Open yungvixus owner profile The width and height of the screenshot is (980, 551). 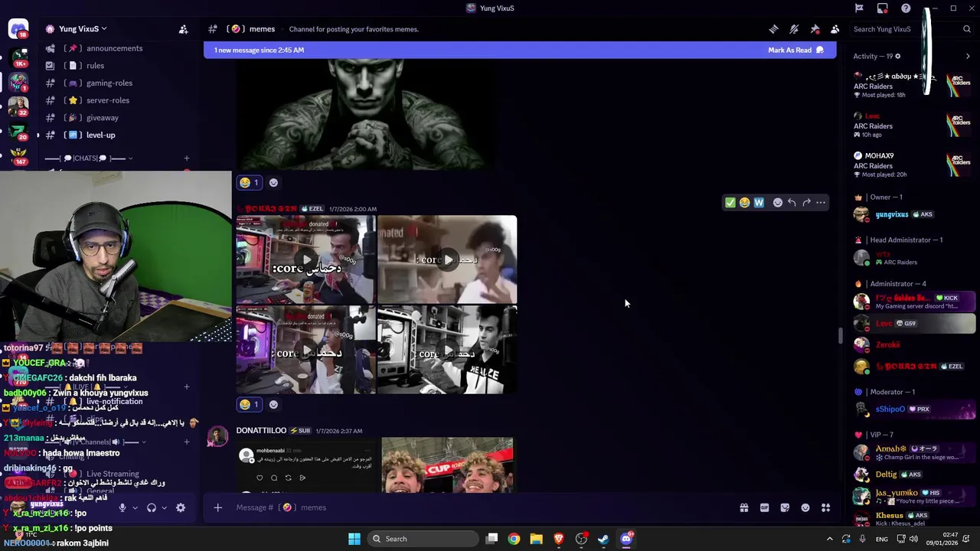(x=913, y=215)
